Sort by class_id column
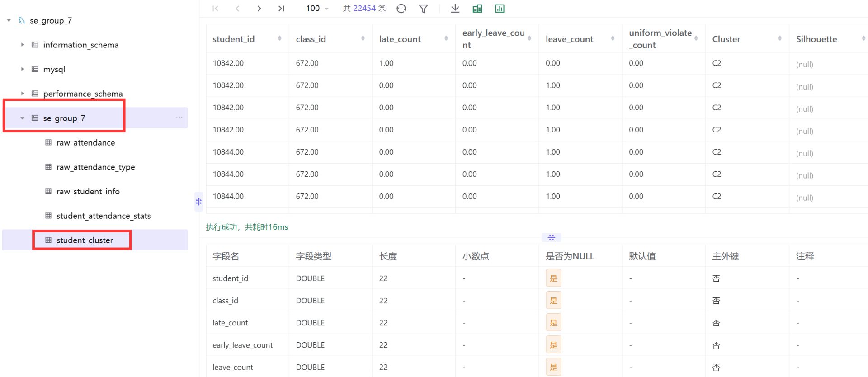868x377 pixels. [363, 38]
